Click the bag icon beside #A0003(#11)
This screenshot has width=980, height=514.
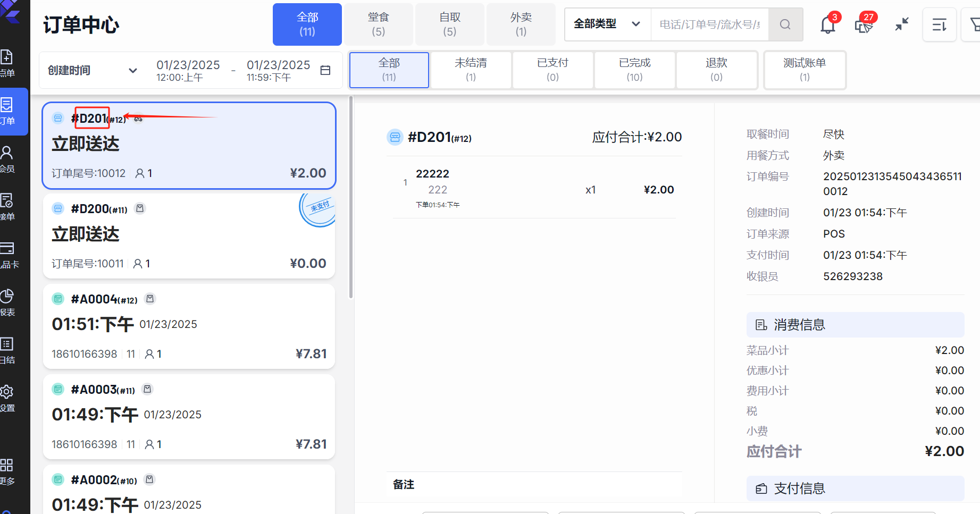147,389
